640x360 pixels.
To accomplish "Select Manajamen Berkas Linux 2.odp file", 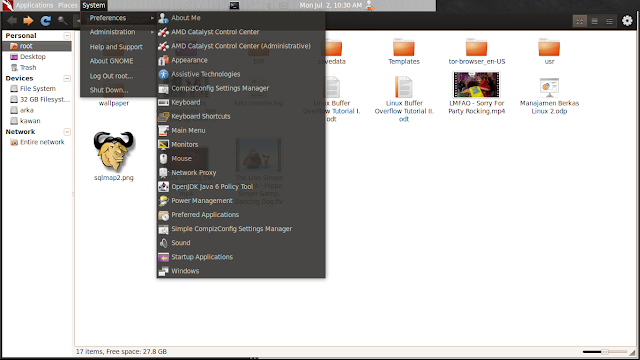I will click(549, 96).
